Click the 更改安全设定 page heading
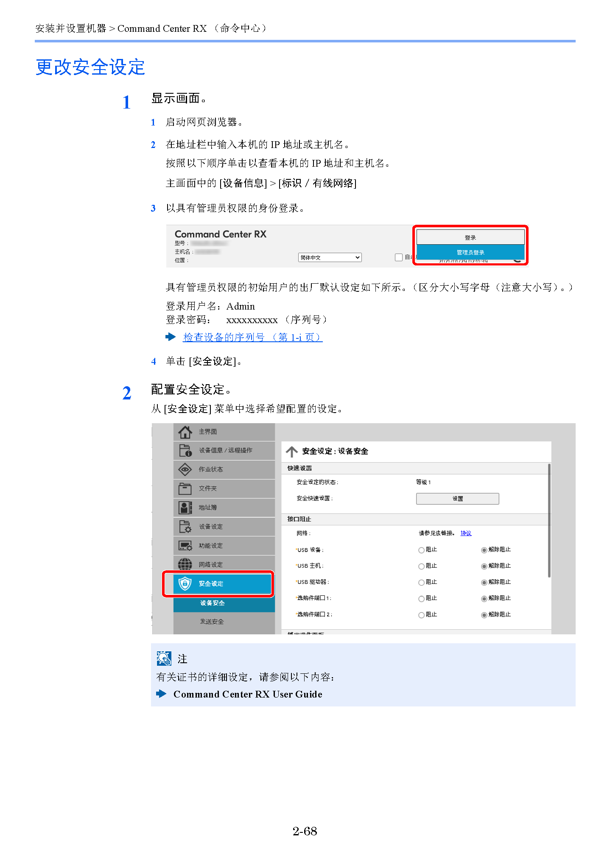610x868 pixels. pyautogui.click(x=90, y=67)
